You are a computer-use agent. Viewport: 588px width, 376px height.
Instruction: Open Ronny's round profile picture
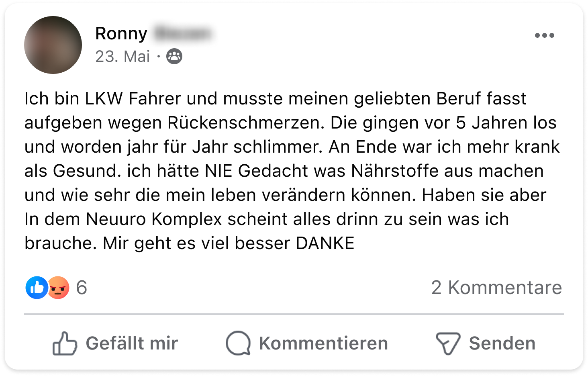click(x=53, y=45)
